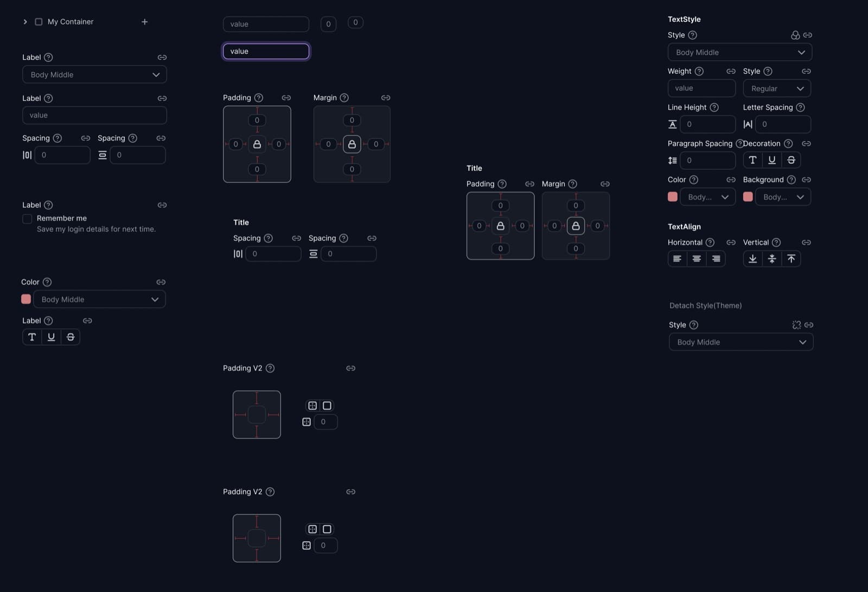Open the Background Body color dropdown
868x592 pixels.
coord(783,197)
